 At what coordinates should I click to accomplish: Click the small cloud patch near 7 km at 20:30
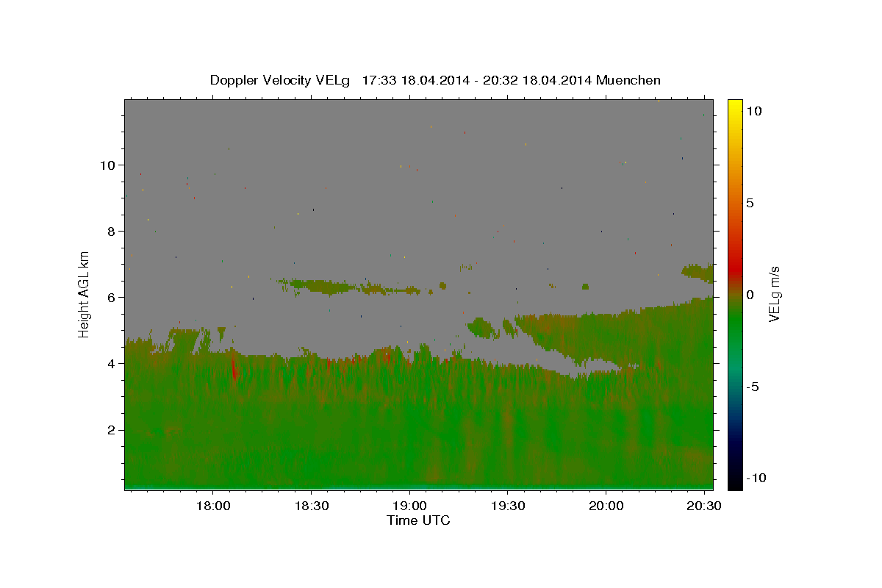coord(698,272)
